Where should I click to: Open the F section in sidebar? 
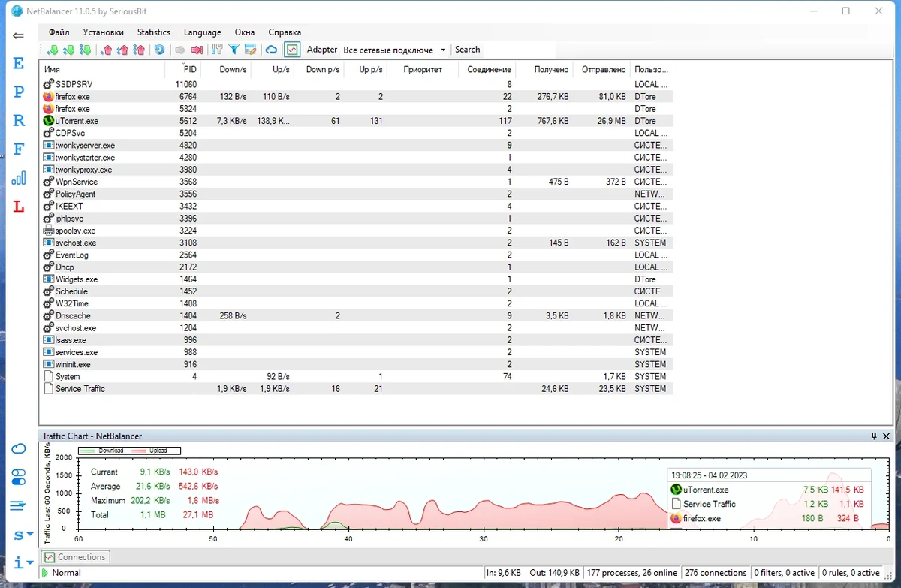tap(19, 149)
